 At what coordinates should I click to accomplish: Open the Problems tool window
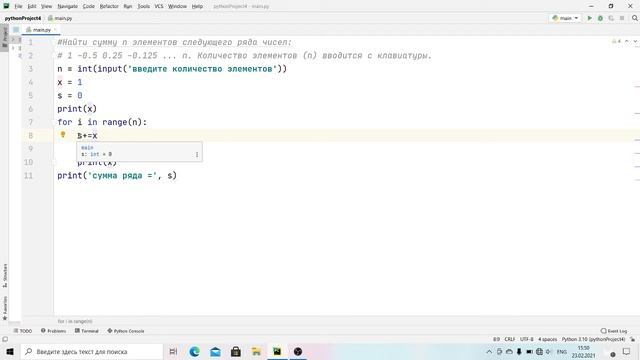tap(53, 331)
